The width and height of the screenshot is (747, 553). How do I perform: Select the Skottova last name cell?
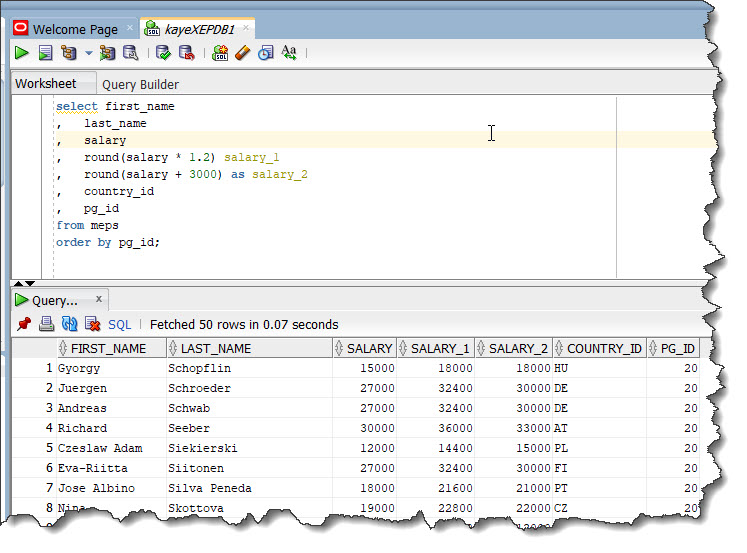click(x=250, y=508)
